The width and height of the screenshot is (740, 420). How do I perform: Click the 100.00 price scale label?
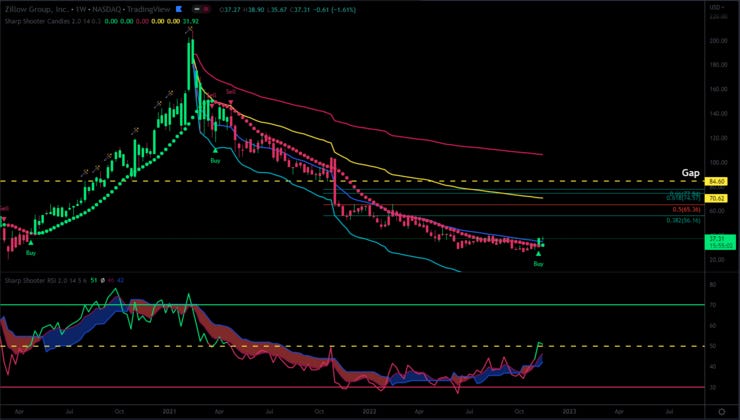tap(718, 162)
